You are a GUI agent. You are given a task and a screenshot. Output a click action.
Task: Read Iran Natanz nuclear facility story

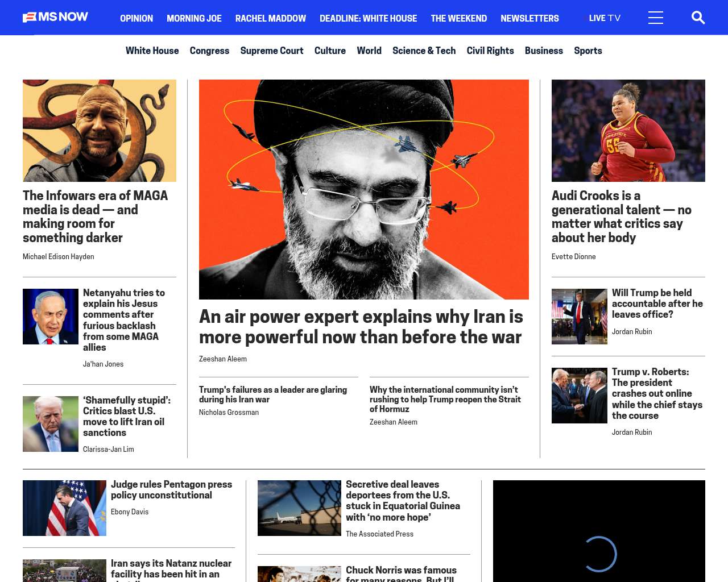[171, 570]
